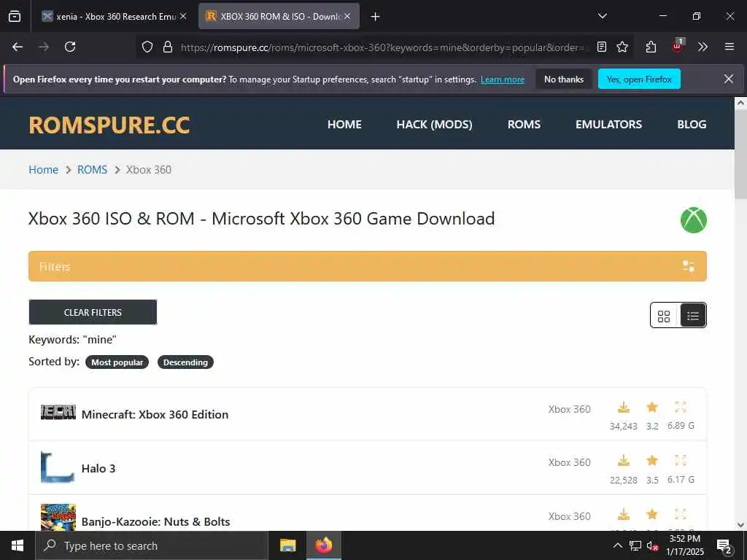Click the green Xbox logo icon
This screenshot has height=560, width=747.
pos(694,220)
